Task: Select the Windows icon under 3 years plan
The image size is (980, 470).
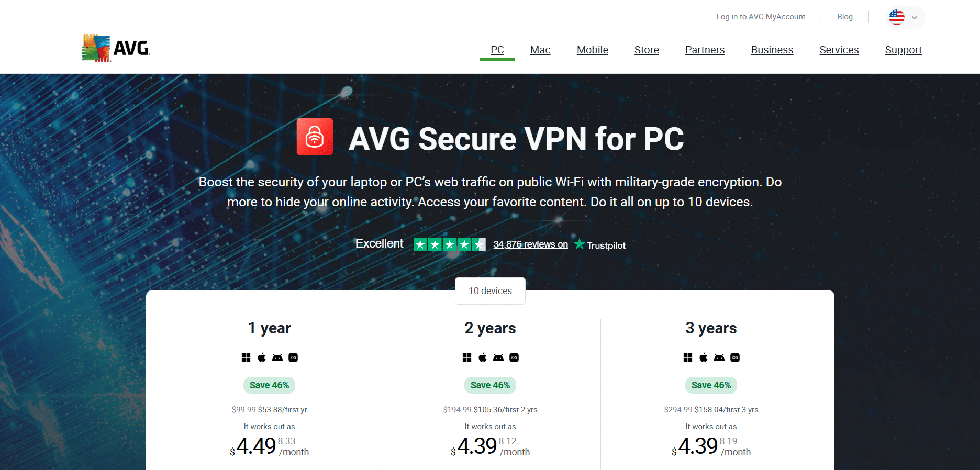Action: [688, 357]
